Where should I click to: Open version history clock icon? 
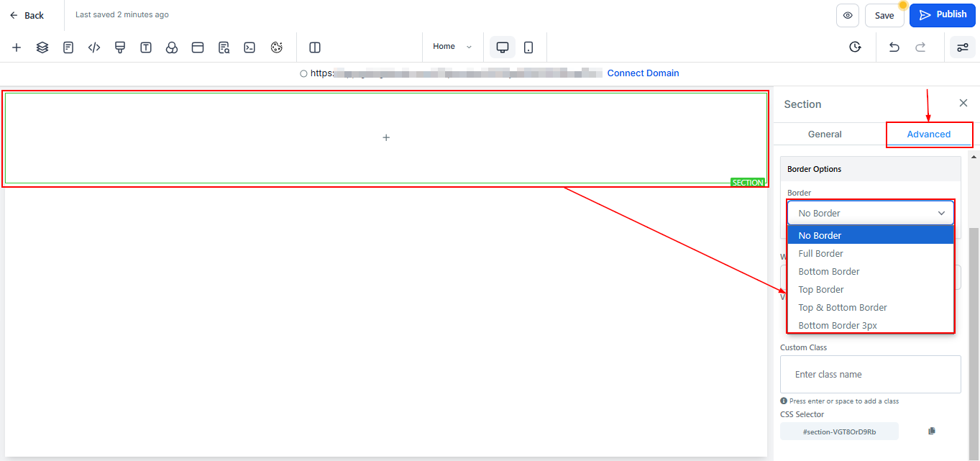855,47
